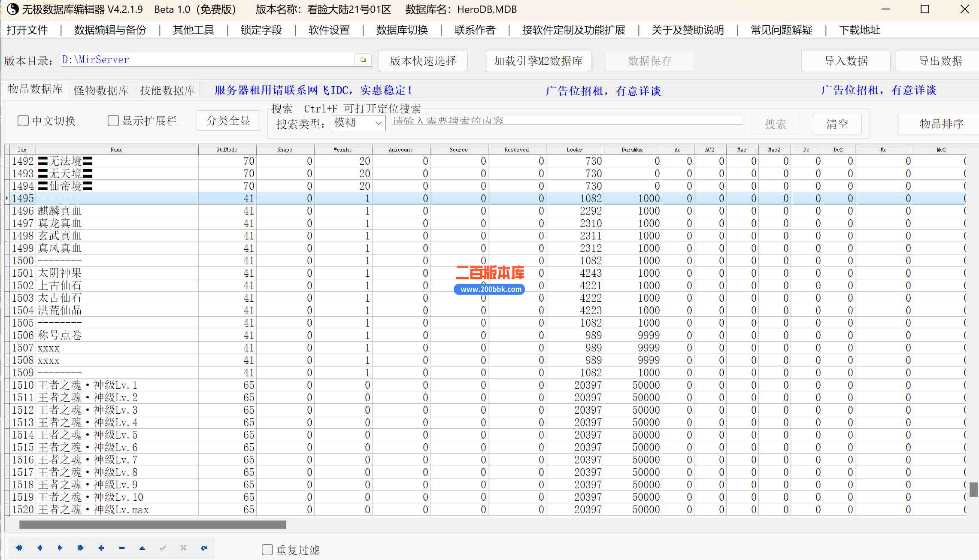The width and height of the screenshot is (979, 560).
Task: Select the 洪荒仙晶 name cell
Action: click(x=117, y=310)
